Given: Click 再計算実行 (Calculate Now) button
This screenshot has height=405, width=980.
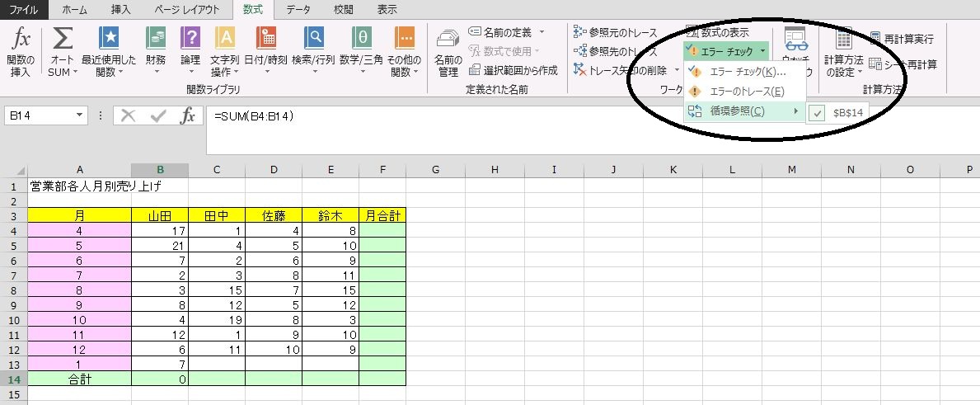Looking at the screenshot, I should [903, 39].
